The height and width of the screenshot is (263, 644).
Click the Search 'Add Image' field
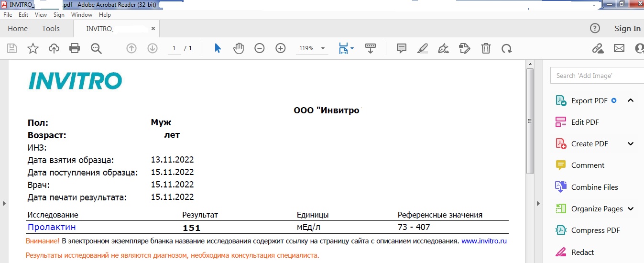tap(598, 76)
